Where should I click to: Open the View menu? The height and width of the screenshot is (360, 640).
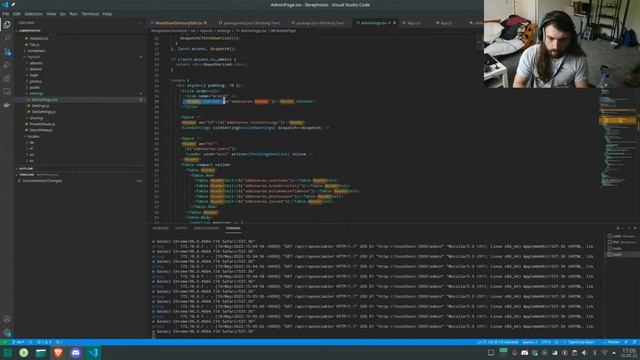51,14
